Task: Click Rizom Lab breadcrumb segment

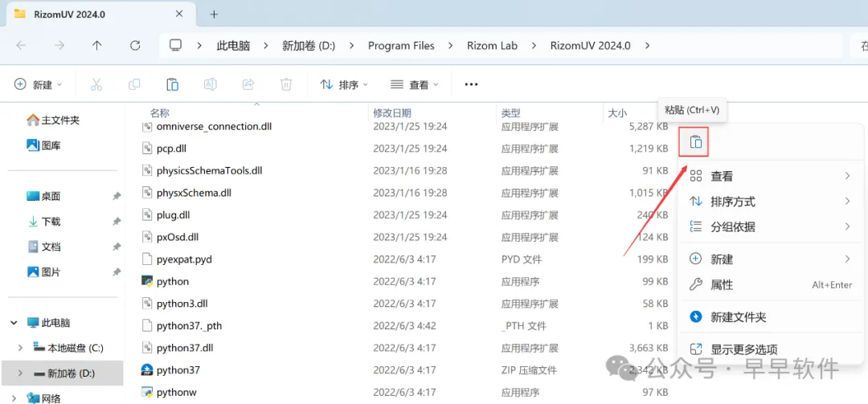Action: point(492,46)
